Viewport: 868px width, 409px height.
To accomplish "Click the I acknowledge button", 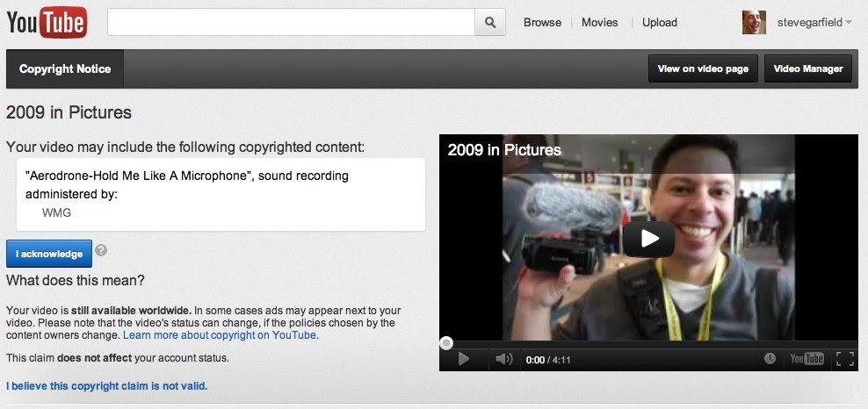I will pos(48,254).
